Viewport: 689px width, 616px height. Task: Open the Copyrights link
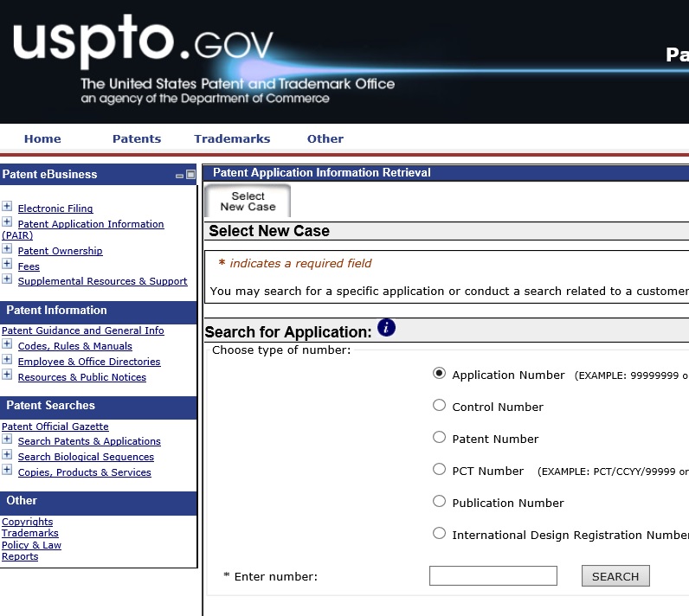click(27, 522)
